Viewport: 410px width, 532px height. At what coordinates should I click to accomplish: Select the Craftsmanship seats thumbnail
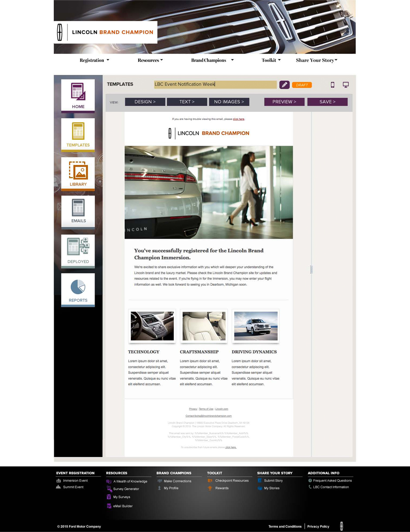point(204,326)
